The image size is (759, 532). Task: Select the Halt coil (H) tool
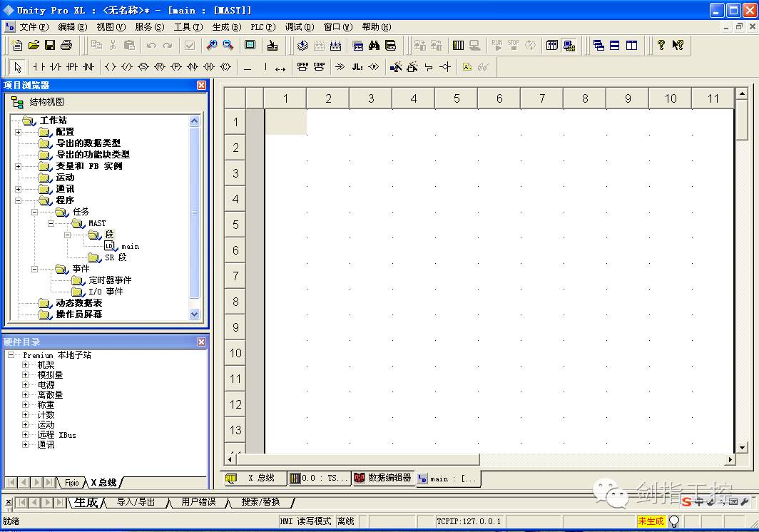coord(209,67)
